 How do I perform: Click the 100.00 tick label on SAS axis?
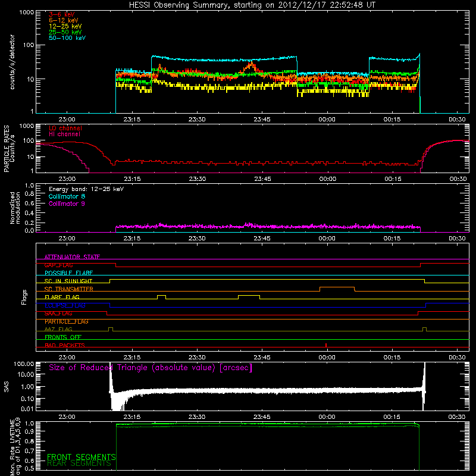(24, 364)
